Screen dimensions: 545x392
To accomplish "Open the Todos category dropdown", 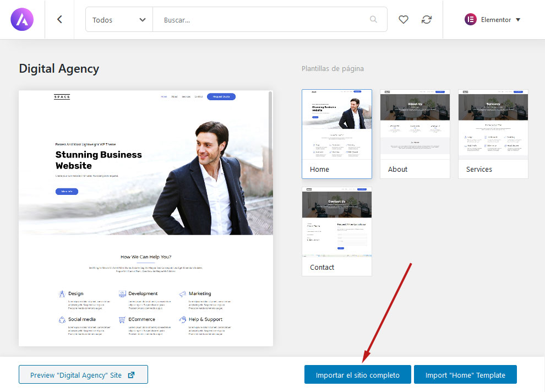I will [119, 20].
